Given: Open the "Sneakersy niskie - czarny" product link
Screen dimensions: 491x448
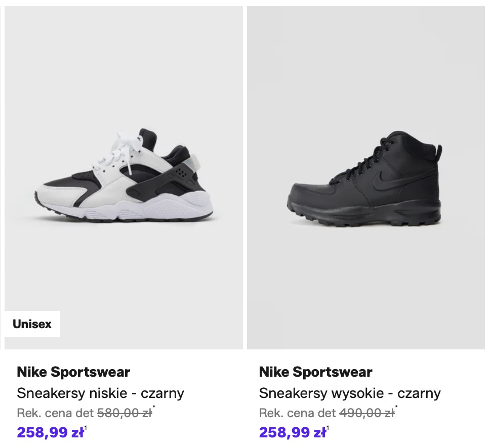Looking at the screenshot, I should pos(100,393).
